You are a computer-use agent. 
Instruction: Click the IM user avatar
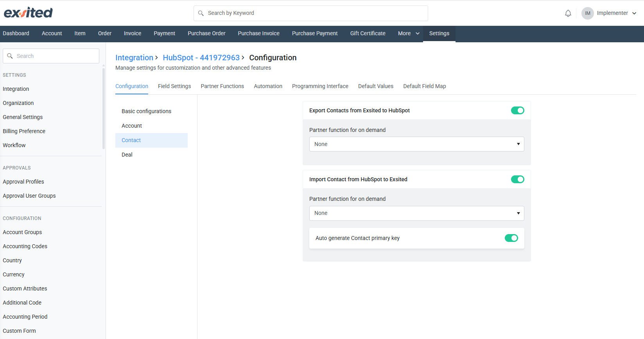[x=588, y=13]
